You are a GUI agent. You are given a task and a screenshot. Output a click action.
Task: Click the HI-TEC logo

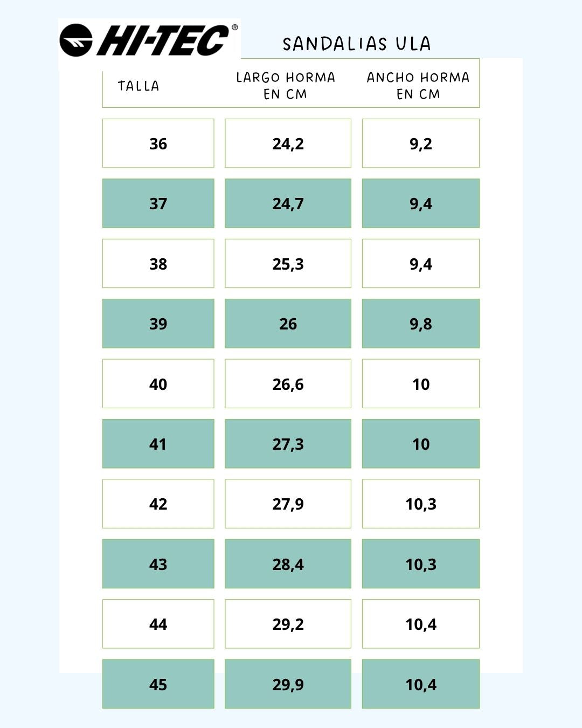[149, 40]
